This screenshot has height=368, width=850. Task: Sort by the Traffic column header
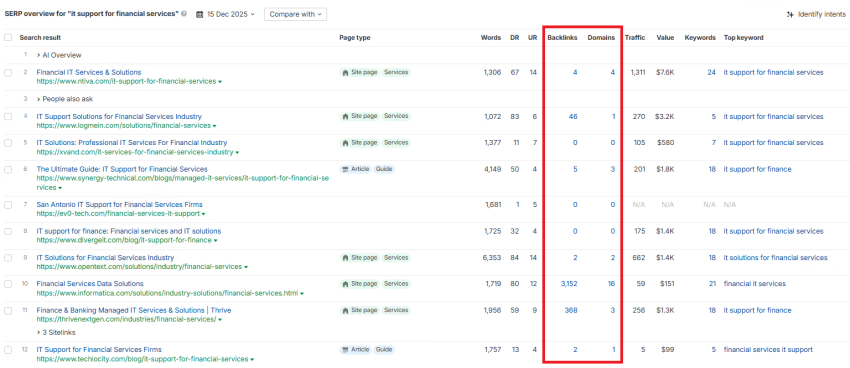tap(635, 38)
